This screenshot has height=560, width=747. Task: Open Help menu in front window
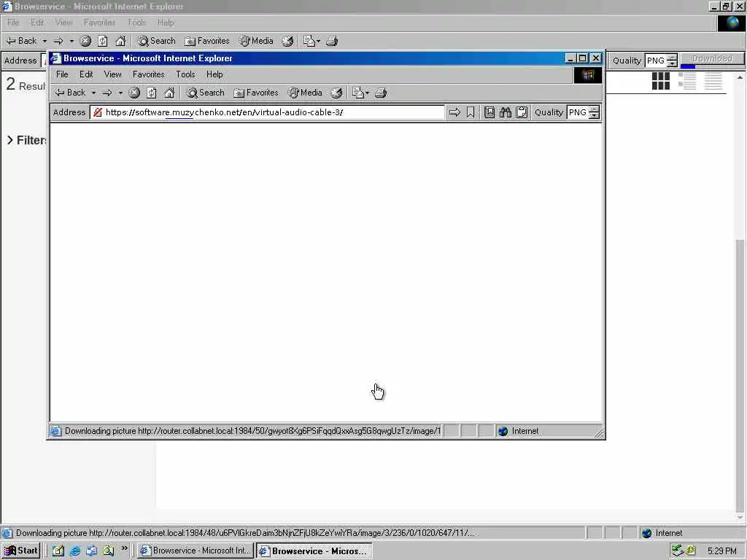(214, 74)
